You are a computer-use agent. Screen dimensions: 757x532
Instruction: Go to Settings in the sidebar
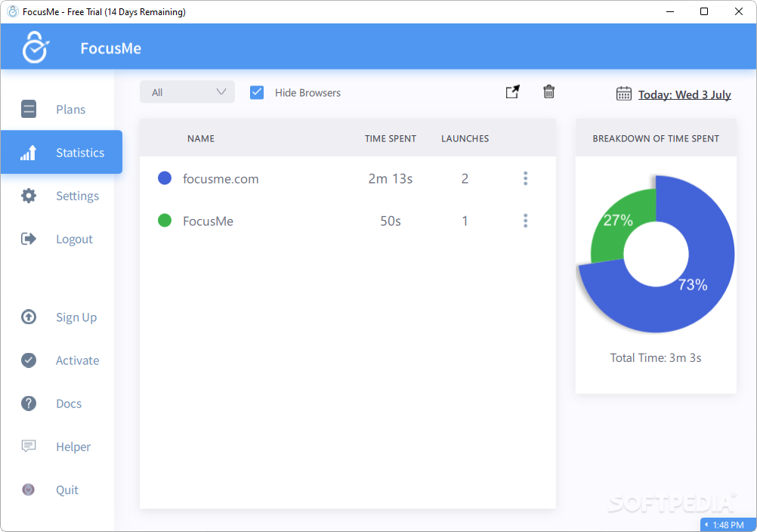(x=77, y=196)
